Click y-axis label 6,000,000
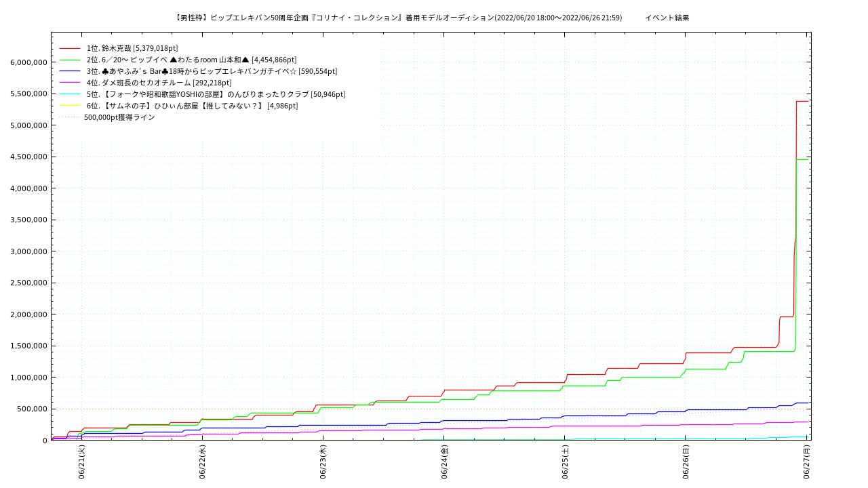The width and height of the screenshot is (868, 488). tap(28, 62)
